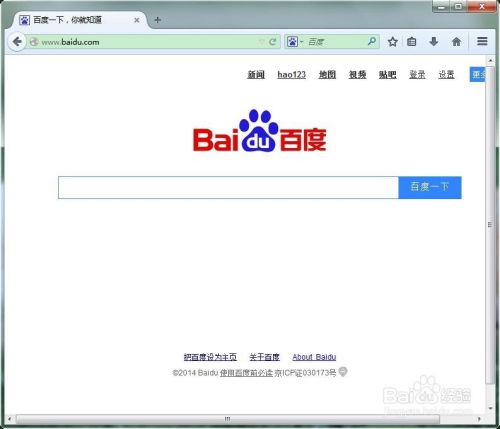Click the horizontal scrollbar left arrow
Image resolution: width=500 pixels, height=429 pixels.
9,419
